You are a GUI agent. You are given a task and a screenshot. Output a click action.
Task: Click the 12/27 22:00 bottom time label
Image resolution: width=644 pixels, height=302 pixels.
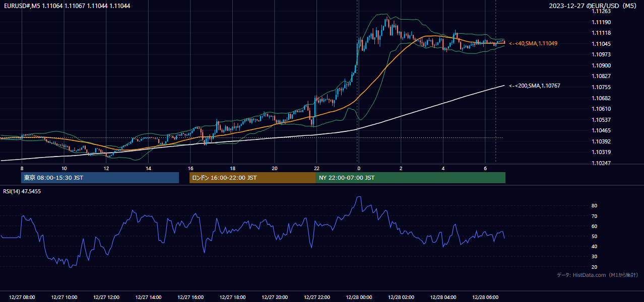pyautogui.click(x=316, y=297)
